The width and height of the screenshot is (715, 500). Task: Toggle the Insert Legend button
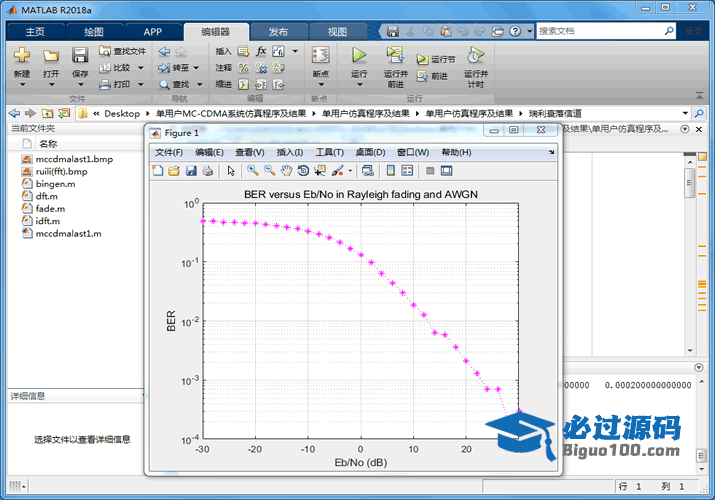[x=407, y=171]
